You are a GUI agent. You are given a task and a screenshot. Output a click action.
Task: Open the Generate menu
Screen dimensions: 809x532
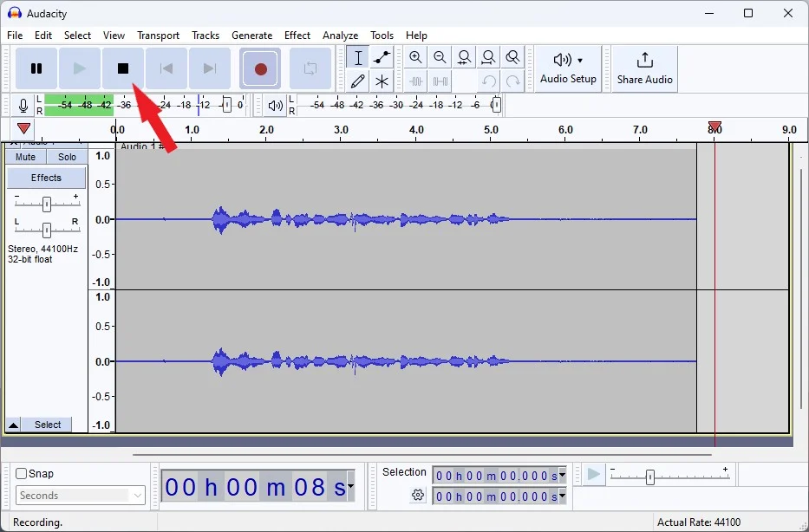pos(252,36)
